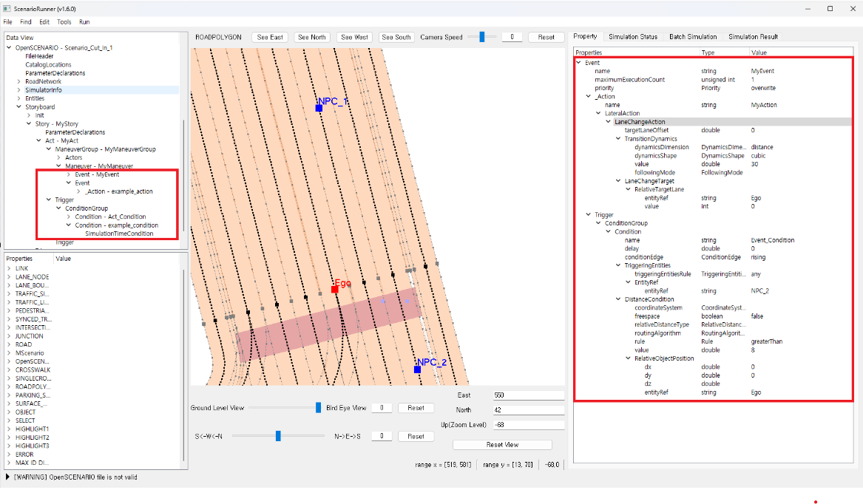
Task: Switch to the Simulation Status tab
Action: tap(632, 36)
